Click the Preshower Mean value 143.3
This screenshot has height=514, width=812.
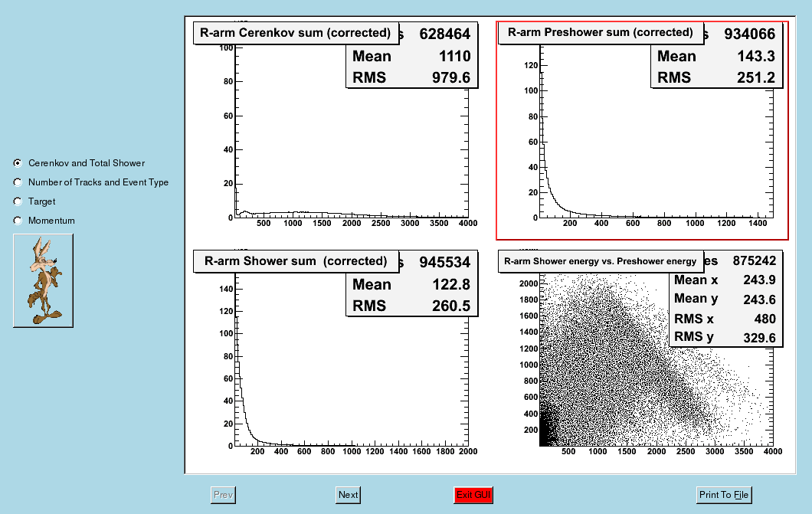(756, 57)
